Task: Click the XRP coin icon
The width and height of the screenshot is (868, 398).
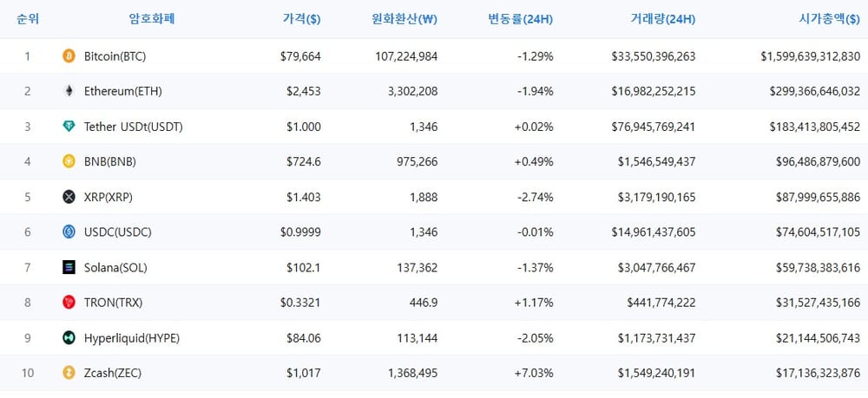Action: (69, 197)
